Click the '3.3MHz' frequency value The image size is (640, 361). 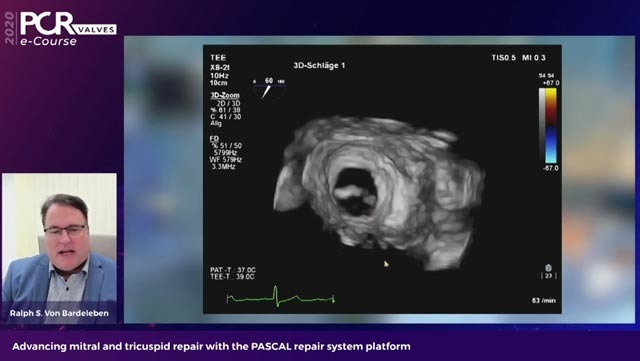[x=223, y=167]
